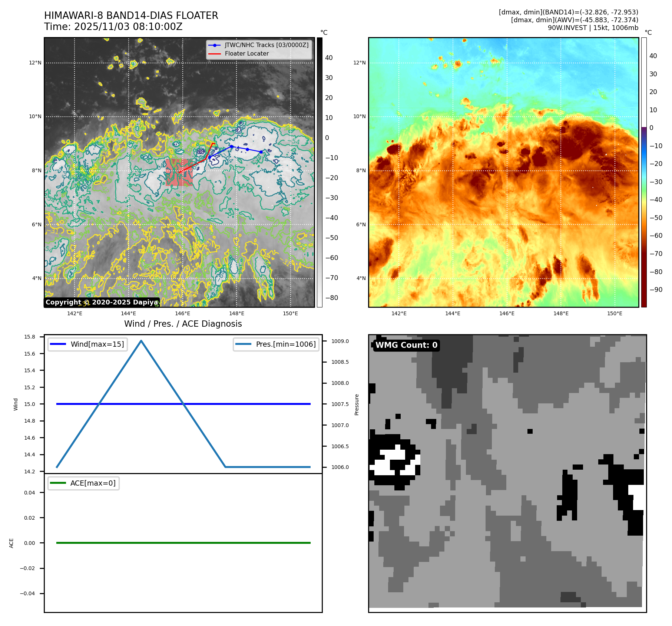Image resolution: width=672 pixels, height=626 pixels.
Task: Click the HIMAWARI-8 BAND14-DIAS FLOATER title
Action: tap(131, 16)
